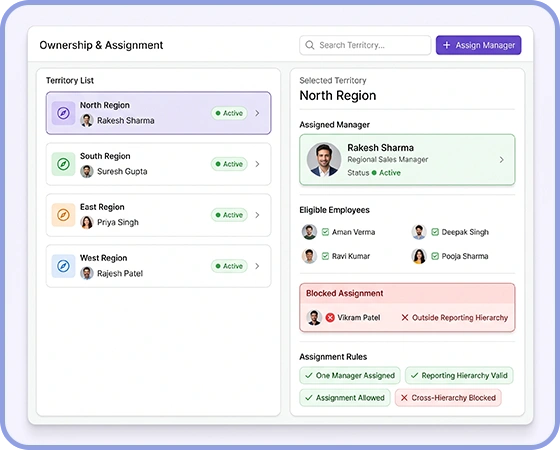
Task: Click the Reporting Hierarchy Valid rule chip
Action: coord(459,375)
